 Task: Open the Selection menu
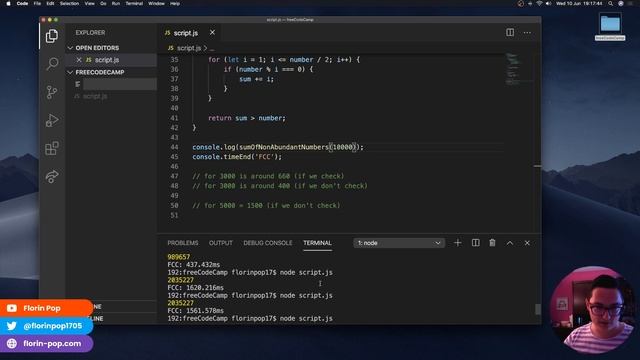point(69,3)
